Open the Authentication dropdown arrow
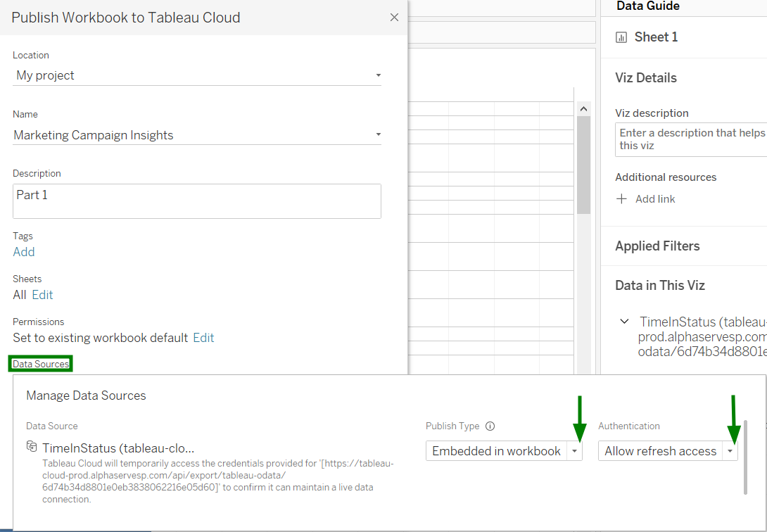The image size is (767, 532). pyautogui.click(x=730, y=451)
